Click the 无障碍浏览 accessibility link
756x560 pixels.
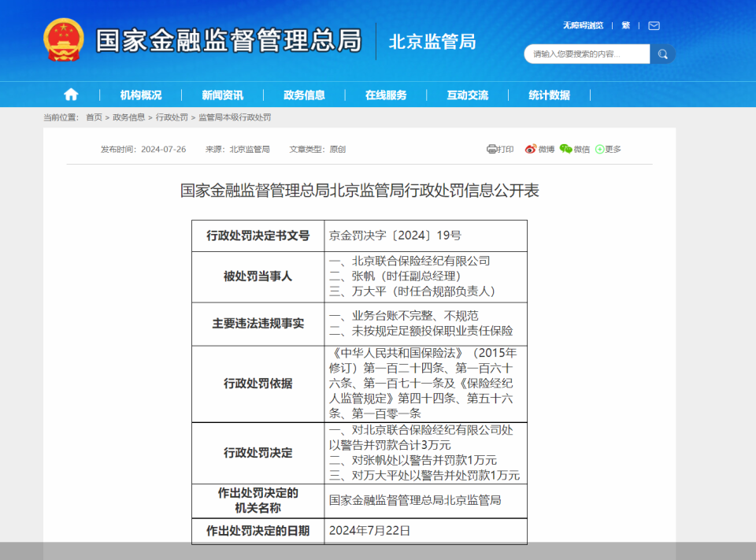click(x=583, y=25)
